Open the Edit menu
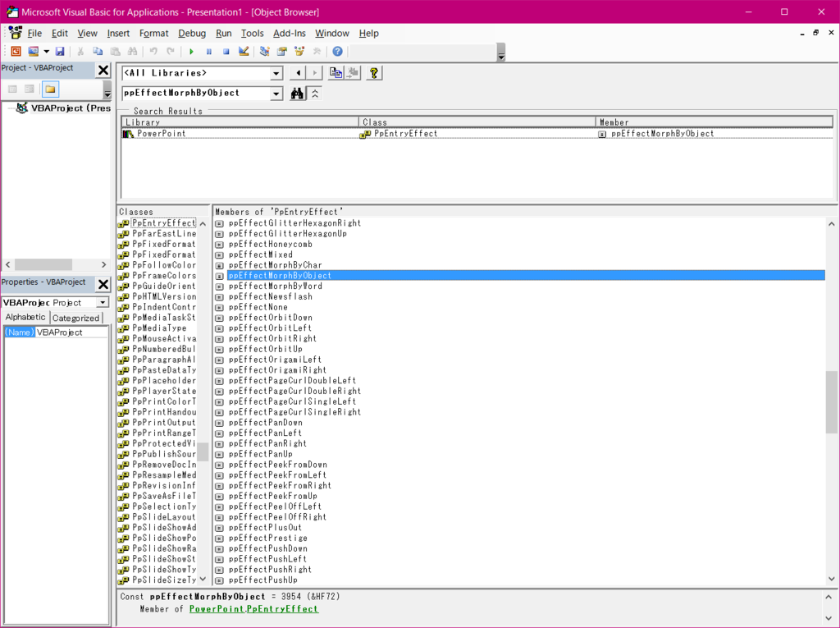The image size is (840, 628). (x=59, y=34)
